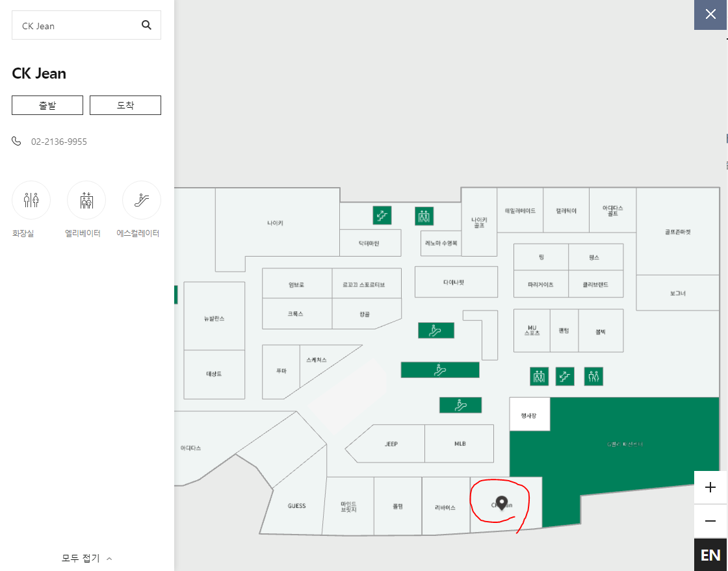Select the 파리게이츠 store
The width and height of the screenshot is (728, 571).
(541, 285)
